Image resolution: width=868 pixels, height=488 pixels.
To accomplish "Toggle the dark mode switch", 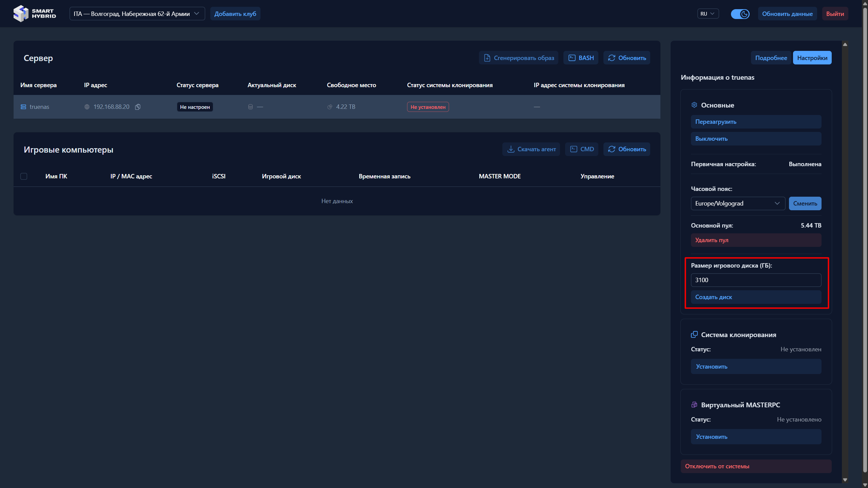I will pos(740,14).
